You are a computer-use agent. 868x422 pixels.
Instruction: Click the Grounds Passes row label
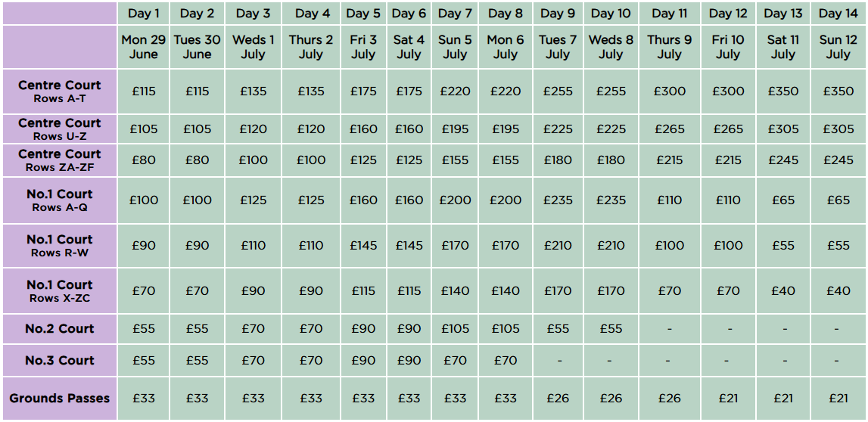tap(60, 399)
